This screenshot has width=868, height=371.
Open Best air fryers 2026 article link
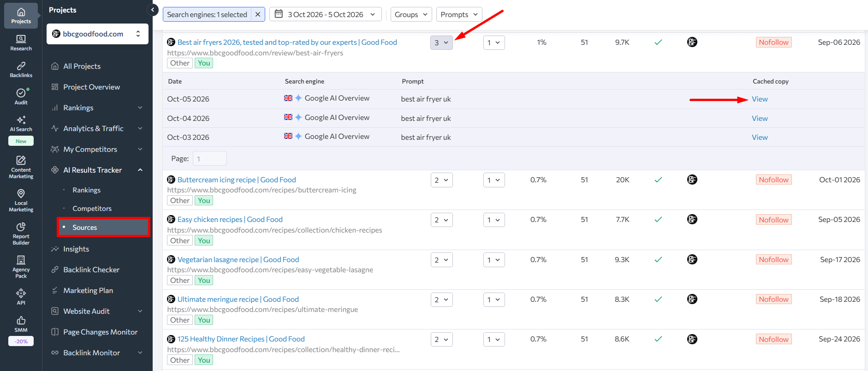tap(287, 42)
